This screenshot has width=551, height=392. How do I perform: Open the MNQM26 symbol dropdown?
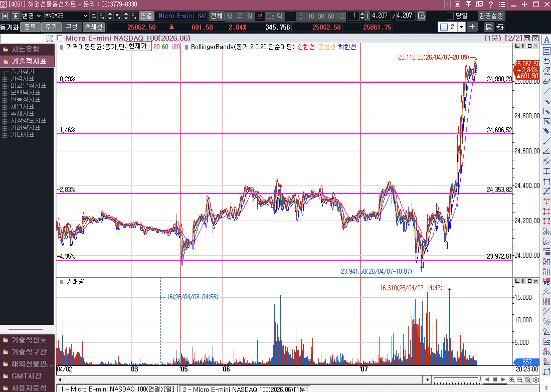click(84, 16)
